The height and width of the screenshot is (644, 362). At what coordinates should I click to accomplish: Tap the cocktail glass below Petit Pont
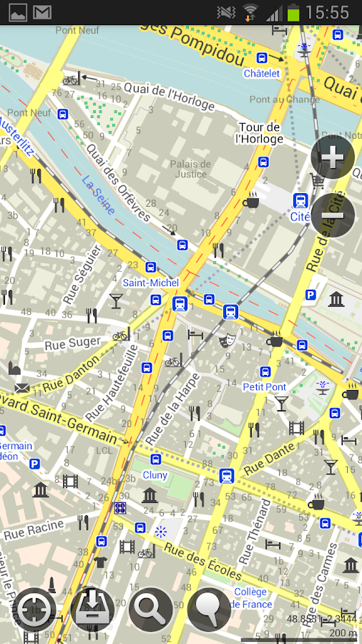282,404
